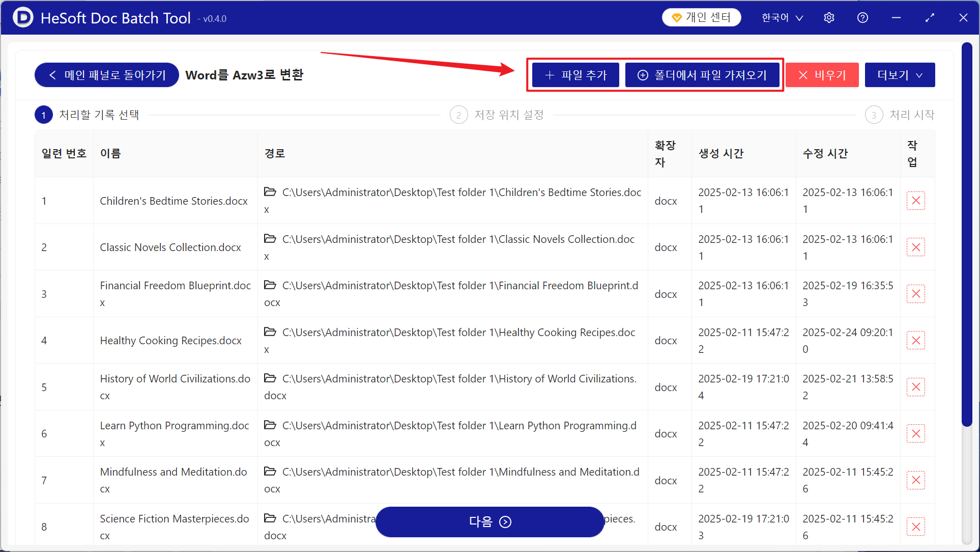Open the help question mark icon
The image size is (980, 552).
[862, 18]
